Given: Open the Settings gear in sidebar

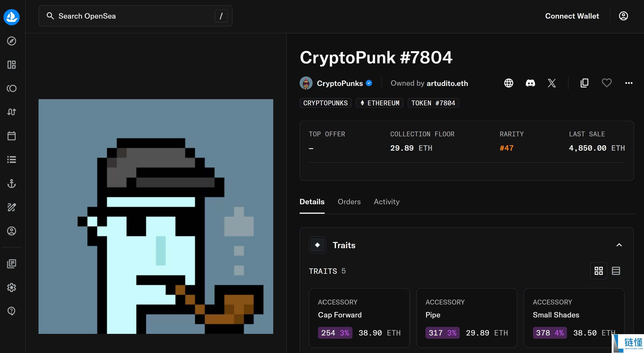Looking at the screenshot, I should tap(12, 288).
